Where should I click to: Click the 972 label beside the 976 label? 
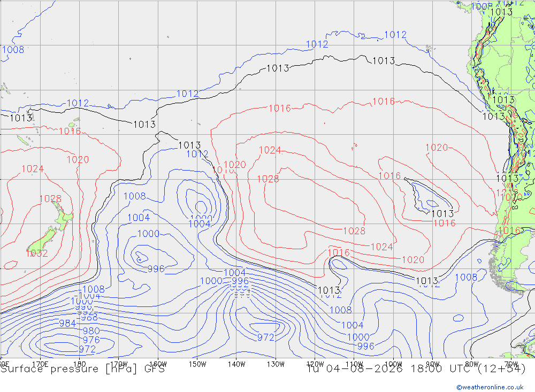[87, 349]
